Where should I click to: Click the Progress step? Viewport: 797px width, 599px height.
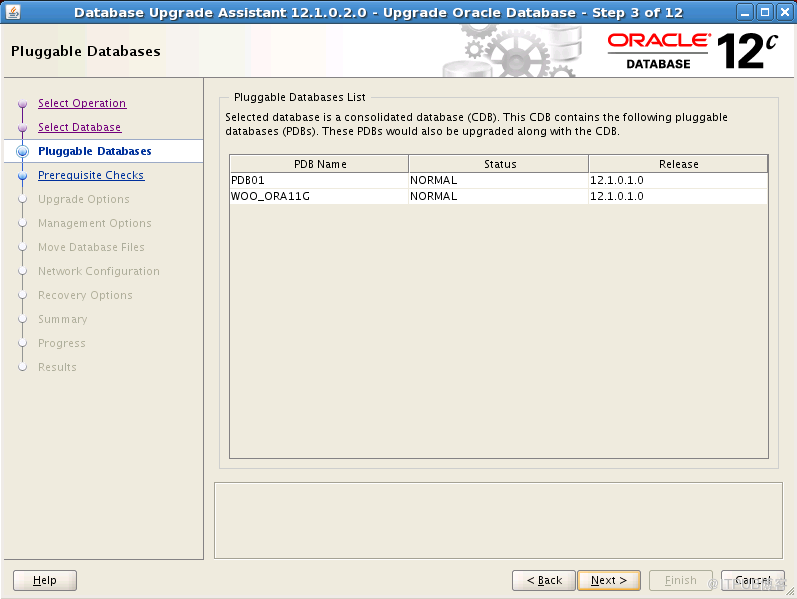pos(62,343)
